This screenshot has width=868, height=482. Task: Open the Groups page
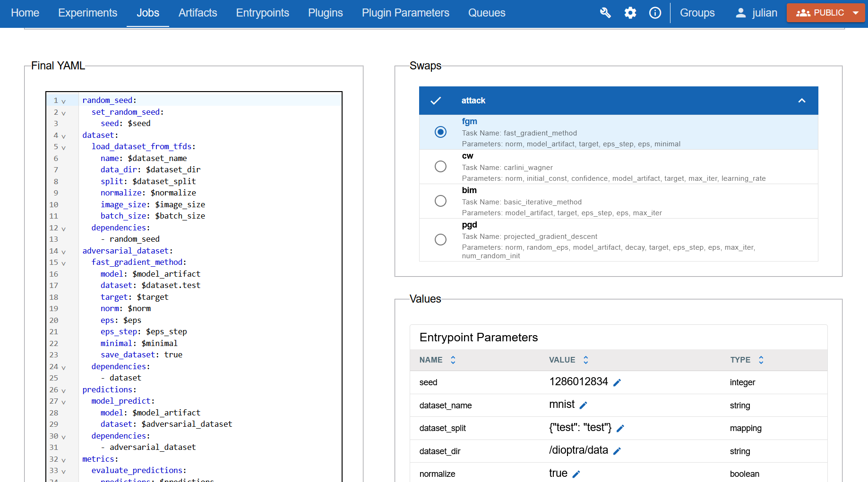tap(697, 13)
